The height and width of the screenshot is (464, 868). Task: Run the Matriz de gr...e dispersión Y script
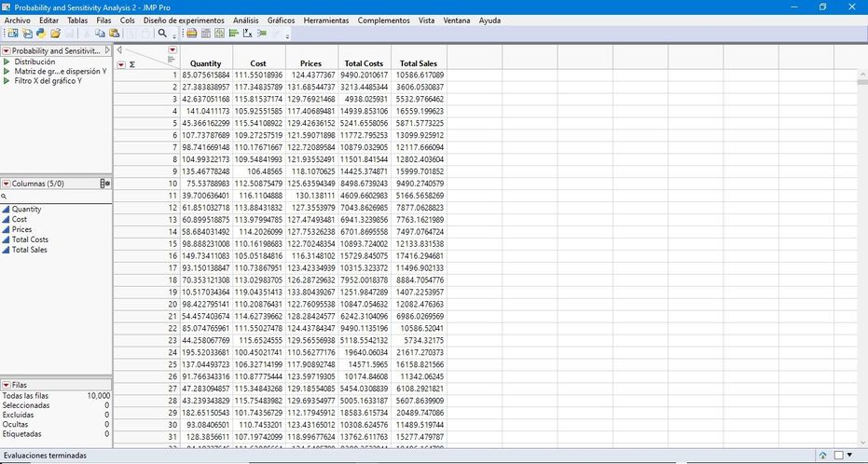7,72
